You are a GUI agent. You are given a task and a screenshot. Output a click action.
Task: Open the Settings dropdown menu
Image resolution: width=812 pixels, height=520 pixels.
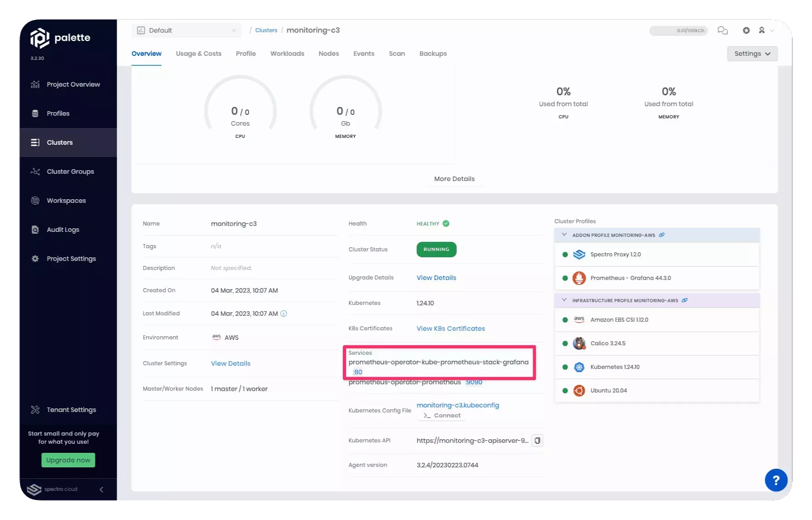752,54
